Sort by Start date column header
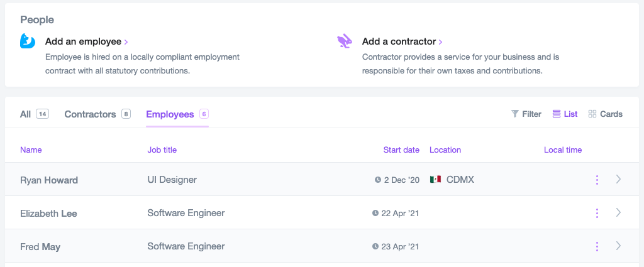This screenshot has height=267, width=644. pyautogui.click(x=401, y=150)
